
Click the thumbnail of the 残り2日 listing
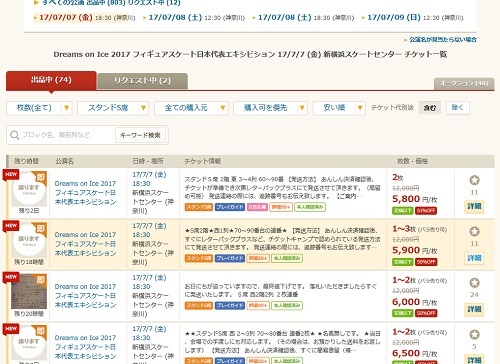[x=29, y=189]
